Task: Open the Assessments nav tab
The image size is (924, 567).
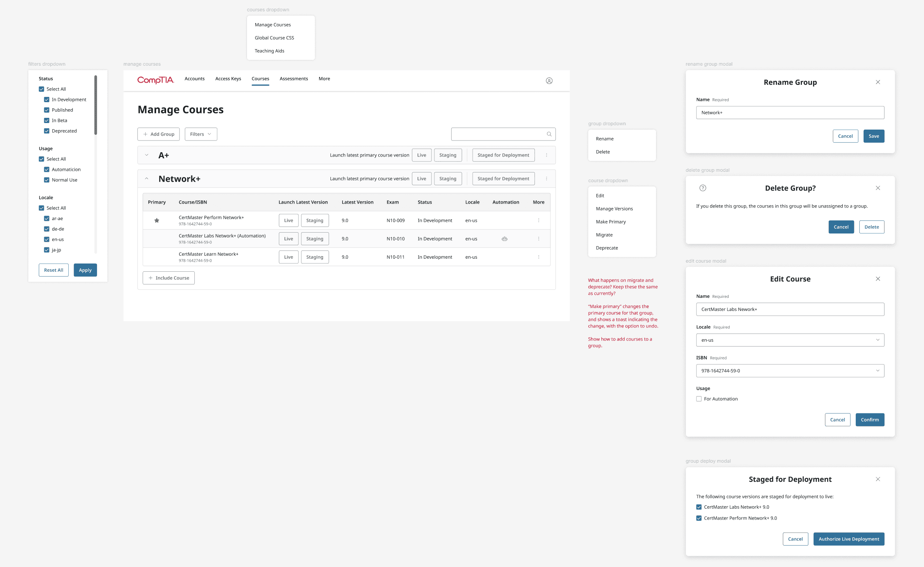Action: click(294, 79)
